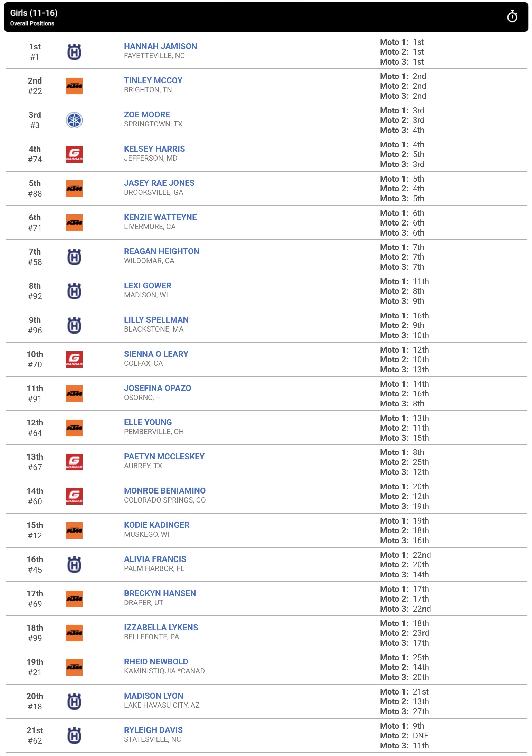Click Husqvarna logo next to Ryleigh Davis
The image size is (532, 756).
tap(74, 736)
